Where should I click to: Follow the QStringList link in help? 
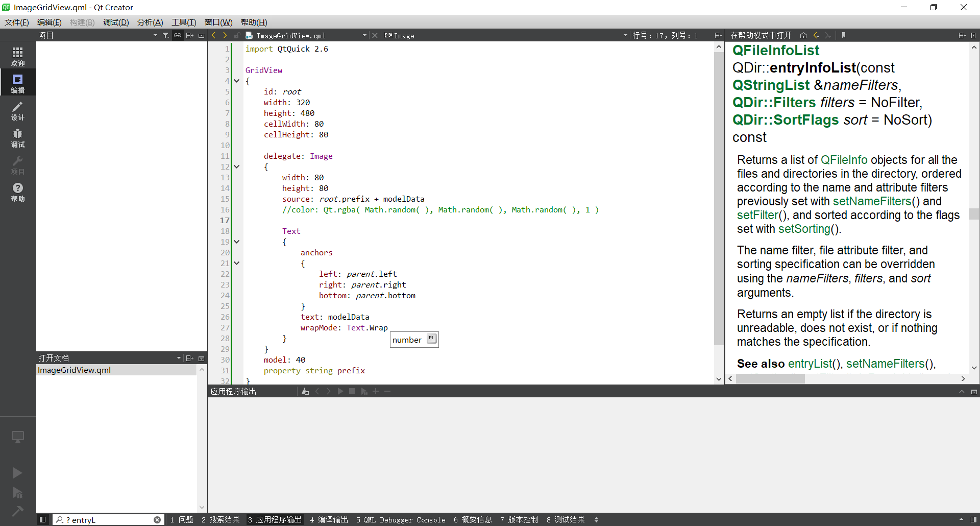(x=771, y=85)
